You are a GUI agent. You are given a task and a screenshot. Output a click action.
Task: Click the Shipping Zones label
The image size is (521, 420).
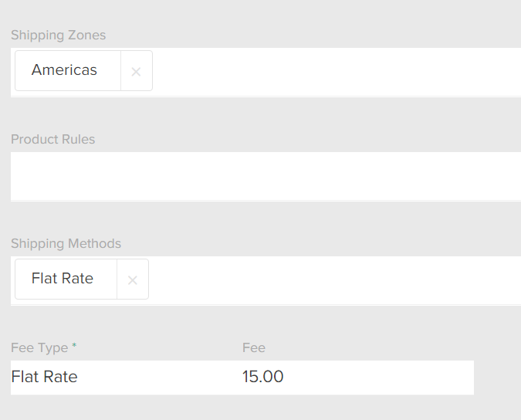pos(59,36)
